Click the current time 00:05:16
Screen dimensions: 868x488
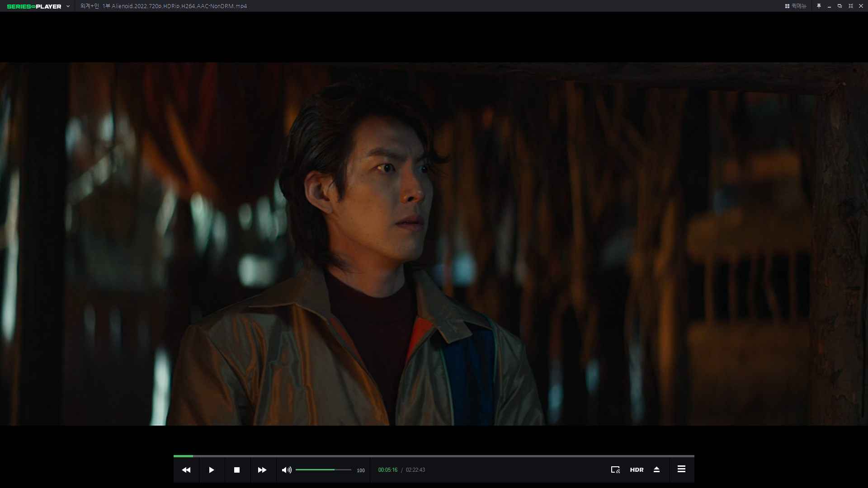pos(388,470)
